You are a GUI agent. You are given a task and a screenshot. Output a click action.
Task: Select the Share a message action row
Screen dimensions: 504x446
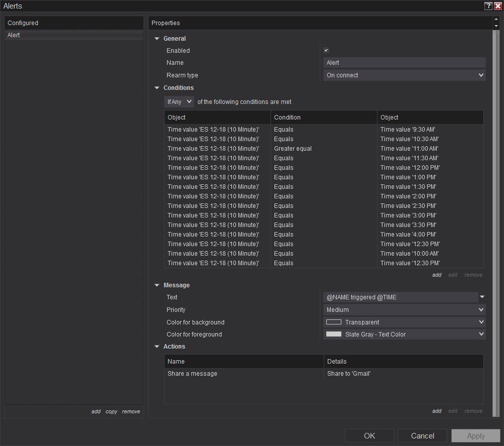(x=324, y=374)
